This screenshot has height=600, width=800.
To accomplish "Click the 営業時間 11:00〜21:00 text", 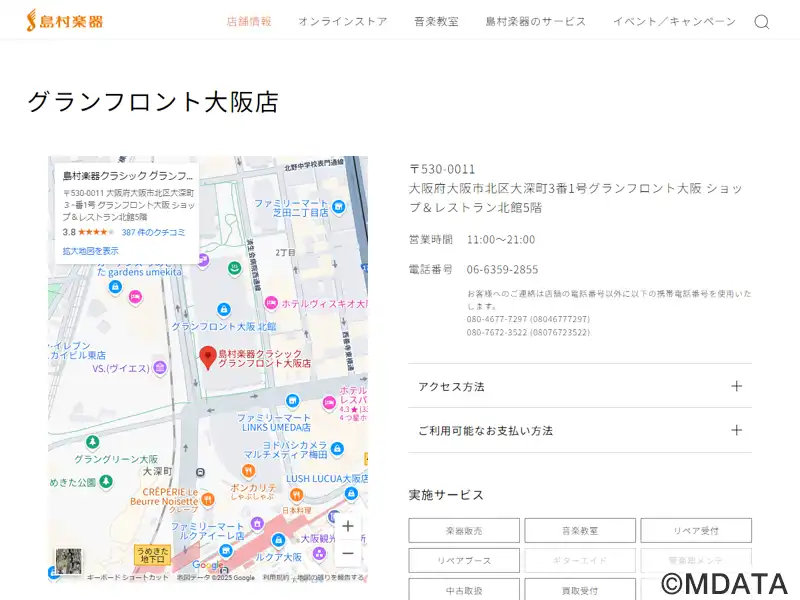I will (472, 239).
